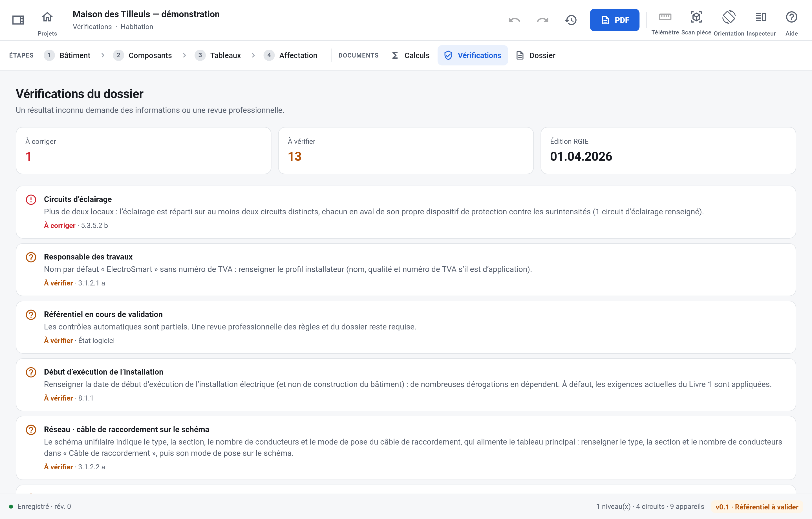Open Projets home icon
The image size is (812, 519).
pos(47,17)
